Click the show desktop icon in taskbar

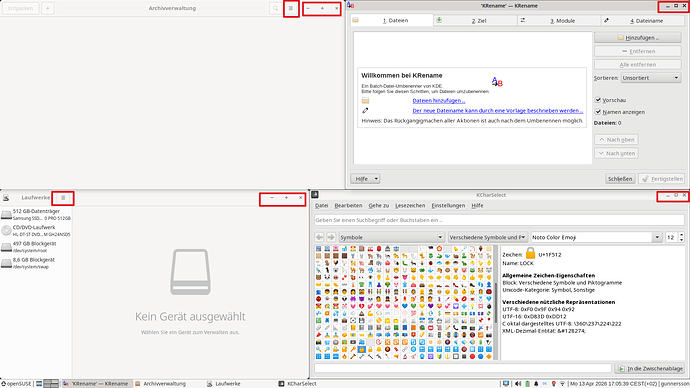(x=39, y=384)
